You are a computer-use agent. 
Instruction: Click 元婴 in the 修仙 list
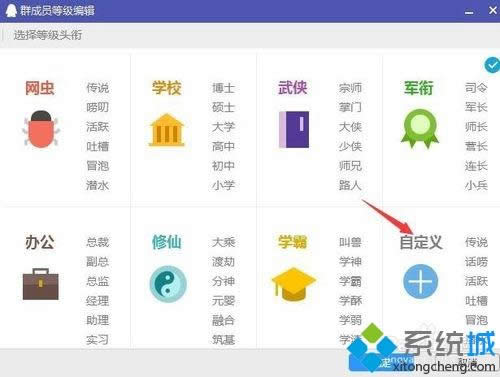click(223, 301)
